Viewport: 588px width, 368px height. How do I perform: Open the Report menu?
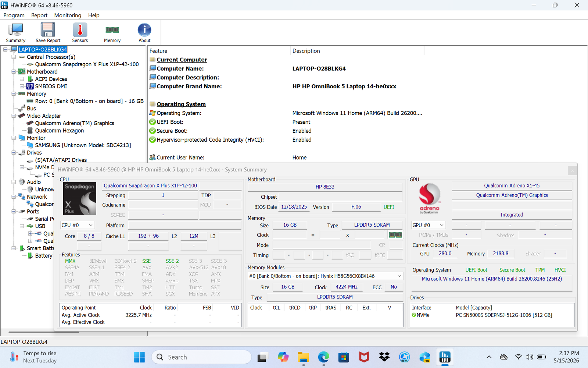click(39, 15)
